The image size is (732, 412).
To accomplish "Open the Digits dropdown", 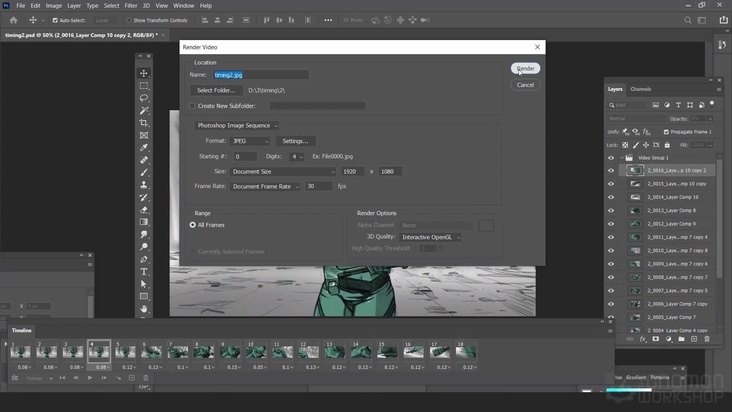I will point(296,156).
